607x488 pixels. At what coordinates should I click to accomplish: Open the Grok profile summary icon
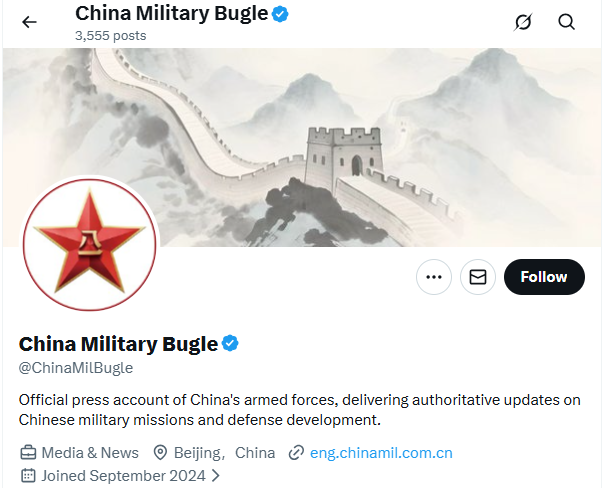[523, 22]
